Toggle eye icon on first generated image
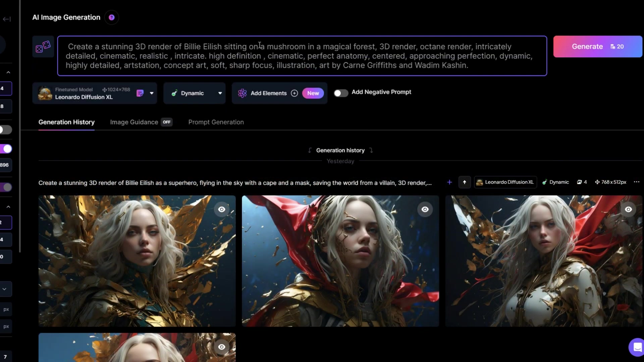The width and height of the screenshot is (644, 362). click(x=222, y=209)
